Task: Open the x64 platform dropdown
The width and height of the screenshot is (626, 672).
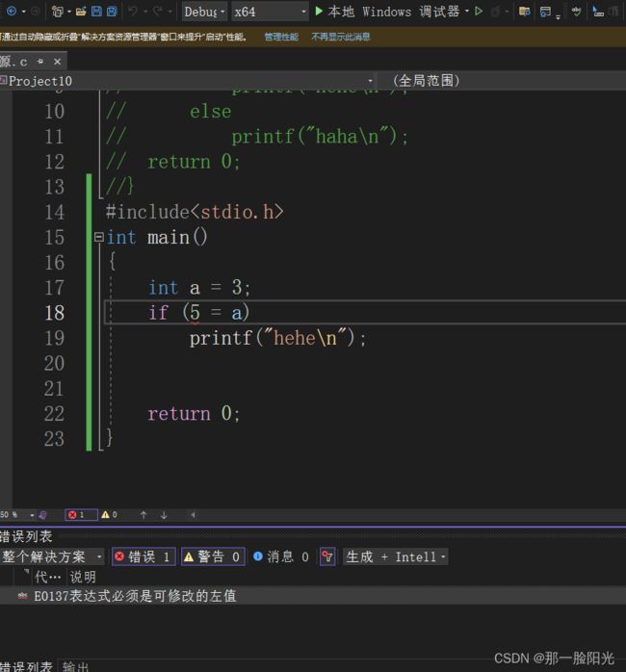Action: point(270,12)
